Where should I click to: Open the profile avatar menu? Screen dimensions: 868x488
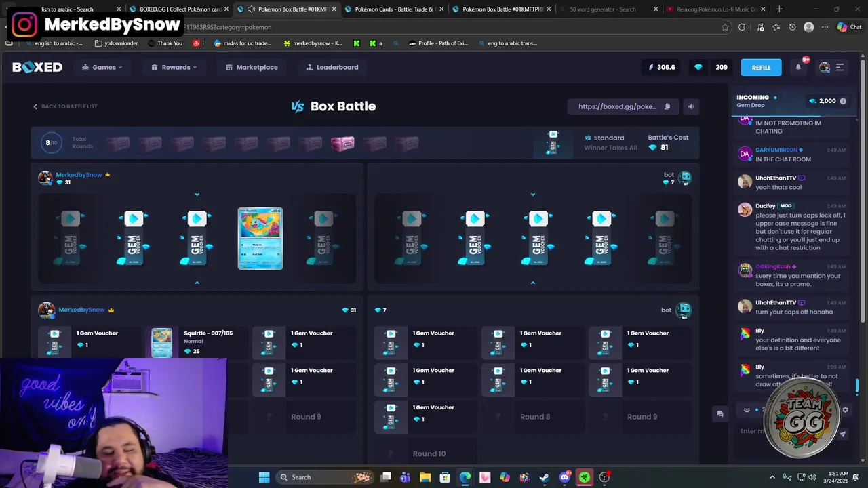tap(825, 67)
